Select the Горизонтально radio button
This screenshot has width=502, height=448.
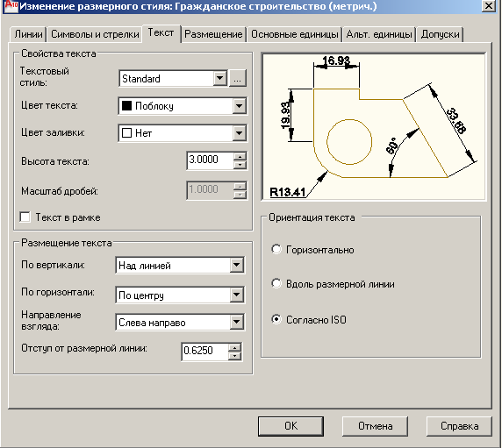coord(276,249)
